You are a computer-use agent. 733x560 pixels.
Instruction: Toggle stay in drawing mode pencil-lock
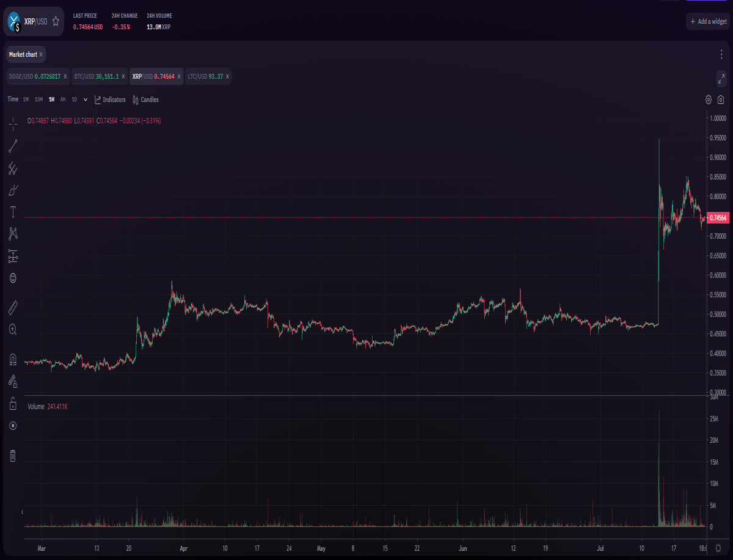(x=13, y=381)
